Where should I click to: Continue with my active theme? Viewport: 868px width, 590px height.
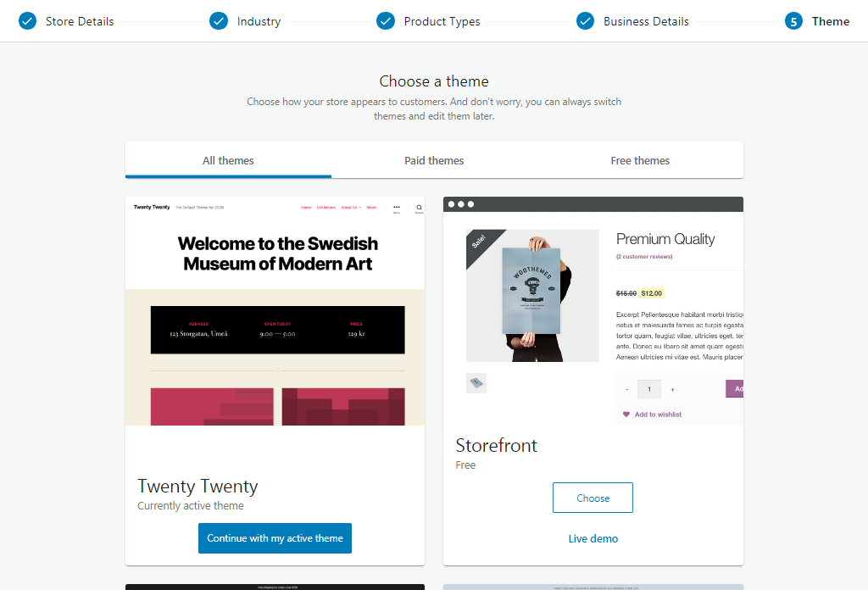coord(275,538)
